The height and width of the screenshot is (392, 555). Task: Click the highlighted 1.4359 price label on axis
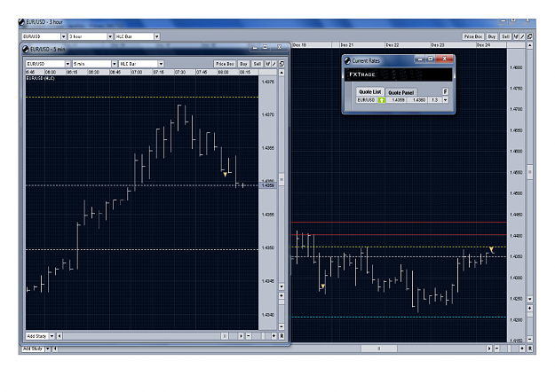pos(268,185)
